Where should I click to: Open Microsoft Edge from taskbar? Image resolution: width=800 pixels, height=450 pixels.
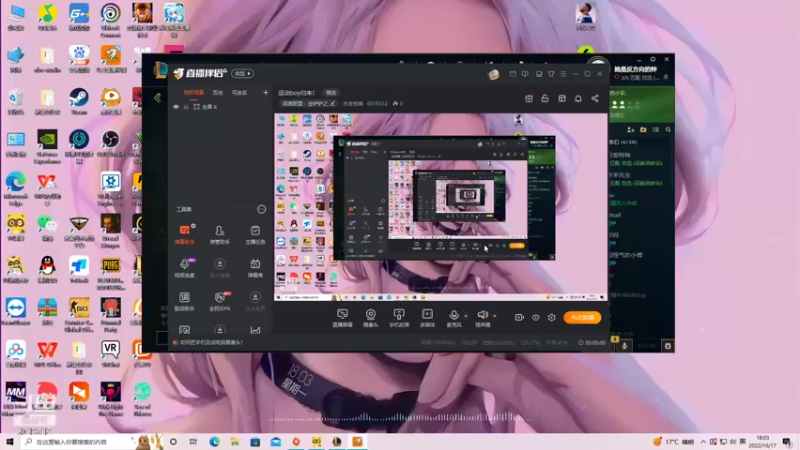214,442
